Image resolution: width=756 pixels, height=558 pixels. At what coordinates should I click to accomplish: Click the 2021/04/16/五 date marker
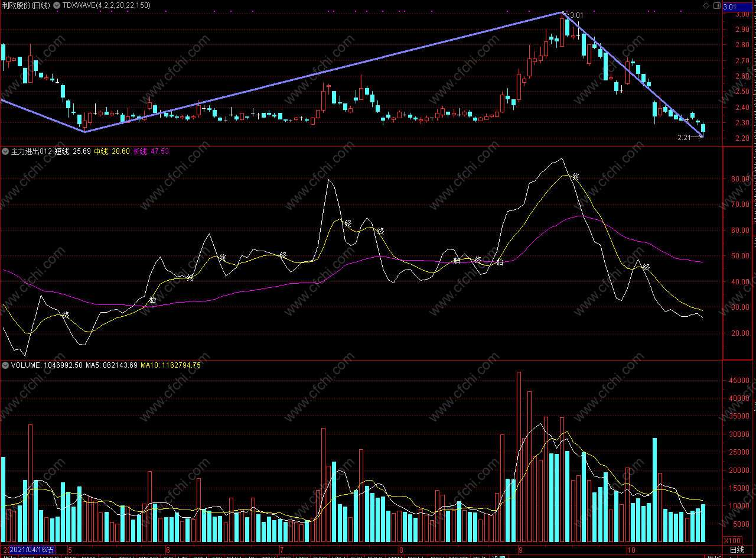pos(32,550)
